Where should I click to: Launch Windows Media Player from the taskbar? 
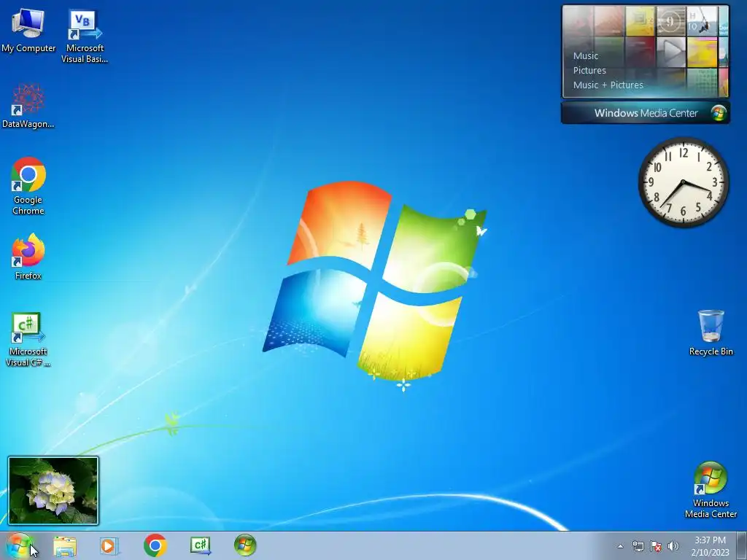point(109,545)
